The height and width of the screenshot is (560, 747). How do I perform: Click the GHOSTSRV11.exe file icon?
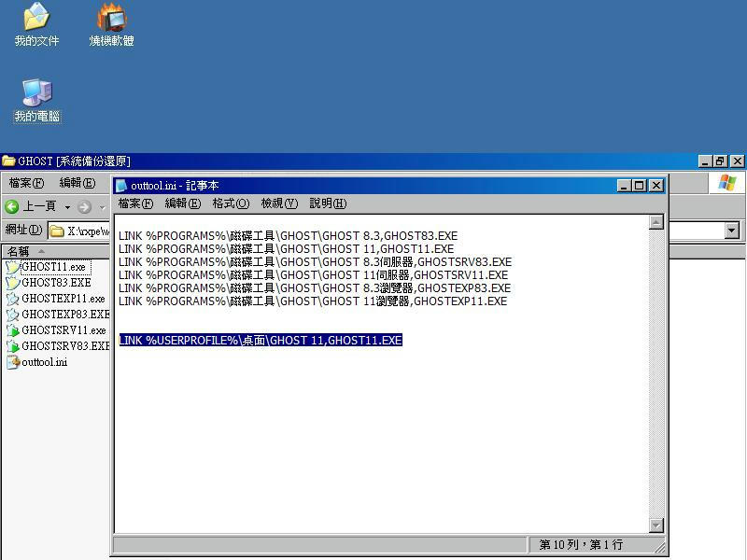(12, 330)
